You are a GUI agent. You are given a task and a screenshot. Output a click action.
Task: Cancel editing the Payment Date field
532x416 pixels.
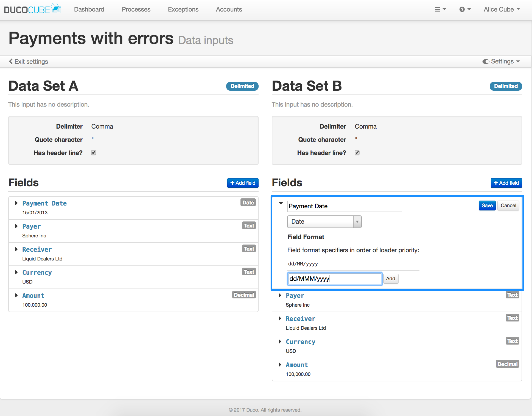click(508, 205)
